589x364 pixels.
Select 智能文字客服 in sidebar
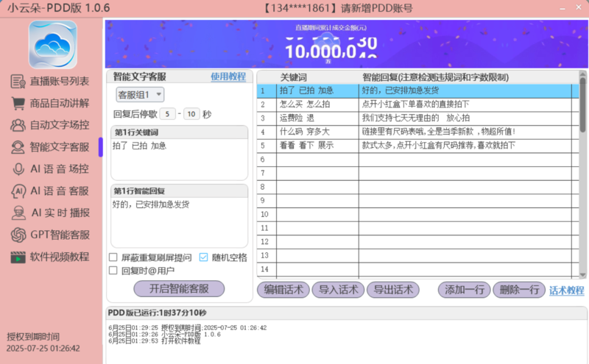pyautogui.click(x=60, y=147)
